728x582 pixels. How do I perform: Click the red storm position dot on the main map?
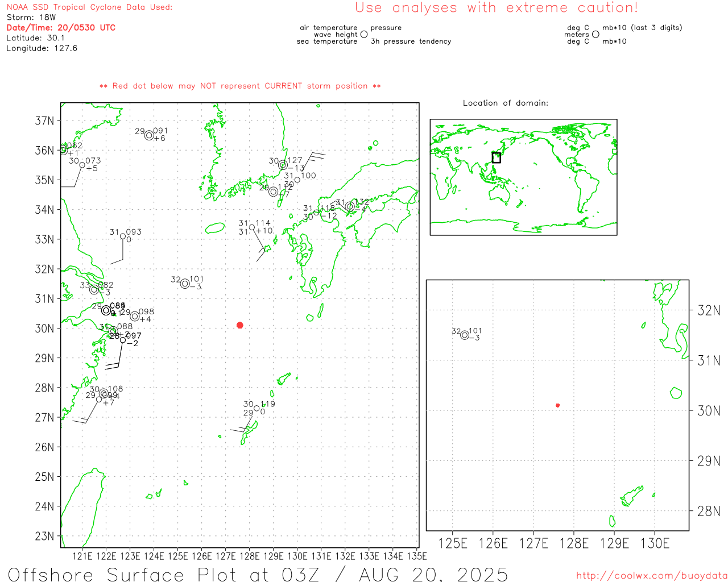240,325
